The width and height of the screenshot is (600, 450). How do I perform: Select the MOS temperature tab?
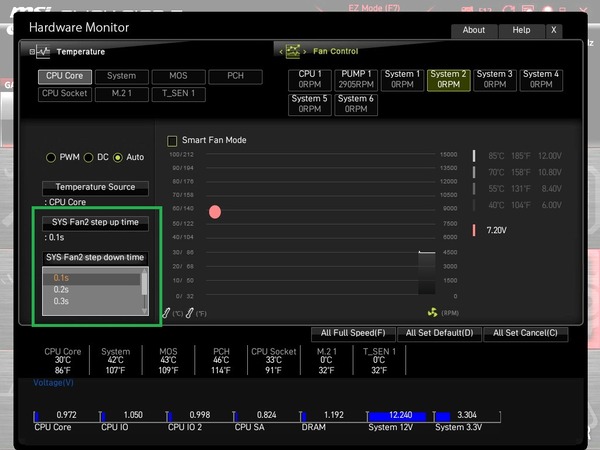pos(178,76)
